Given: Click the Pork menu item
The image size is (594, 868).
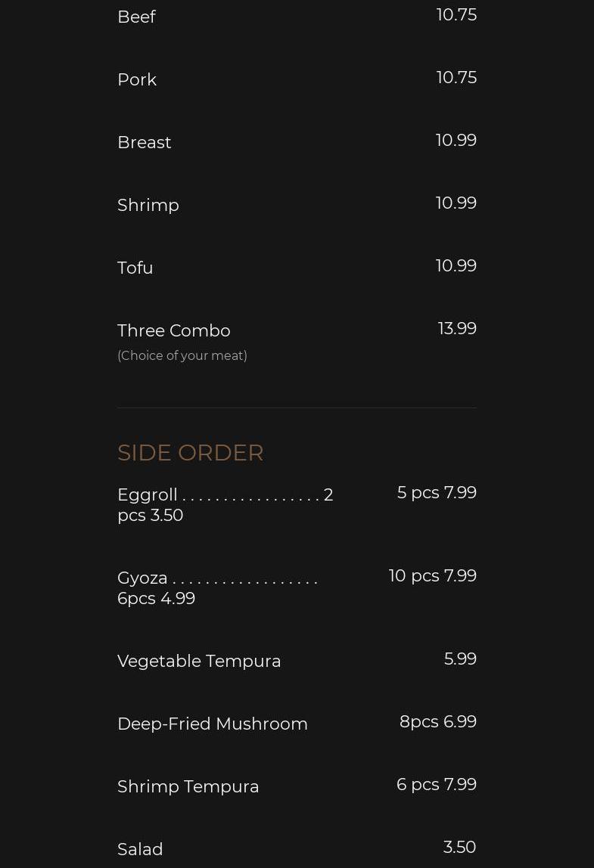Looking at the screenshot, I should [x=137, y=79].
